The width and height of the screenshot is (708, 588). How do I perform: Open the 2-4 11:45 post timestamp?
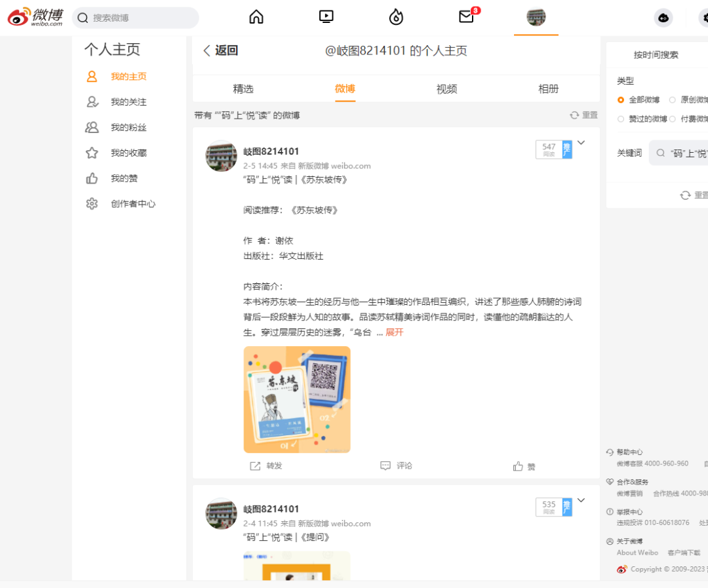coord(260,523)
